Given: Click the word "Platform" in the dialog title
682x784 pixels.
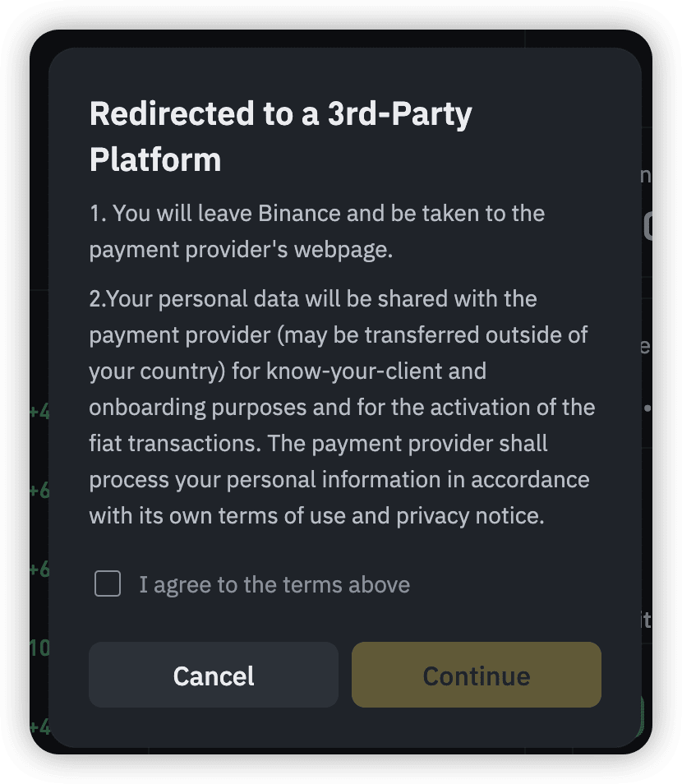Looking at the screenshot, I should [x=155, y=159].
